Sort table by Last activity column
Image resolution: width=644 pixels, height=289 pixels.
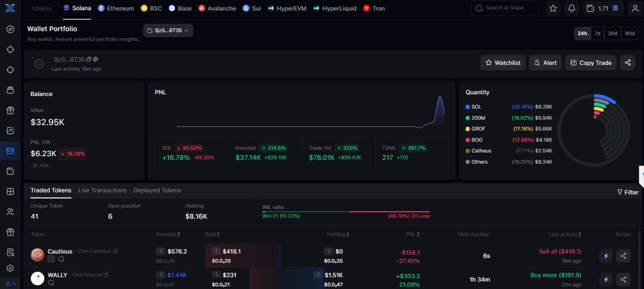pos(565,234)
